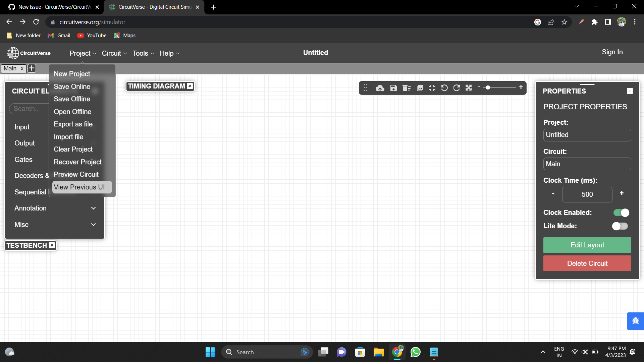Click the Untitled project name field
The width and height of the screenshot is (644, 362).
click(x=587, y=135)
